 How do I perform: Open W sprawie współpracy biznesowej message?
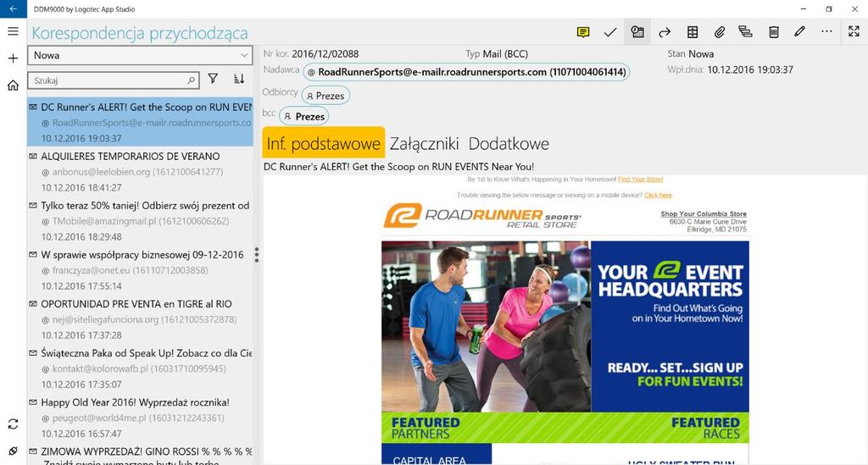click(x=140, y=270)
